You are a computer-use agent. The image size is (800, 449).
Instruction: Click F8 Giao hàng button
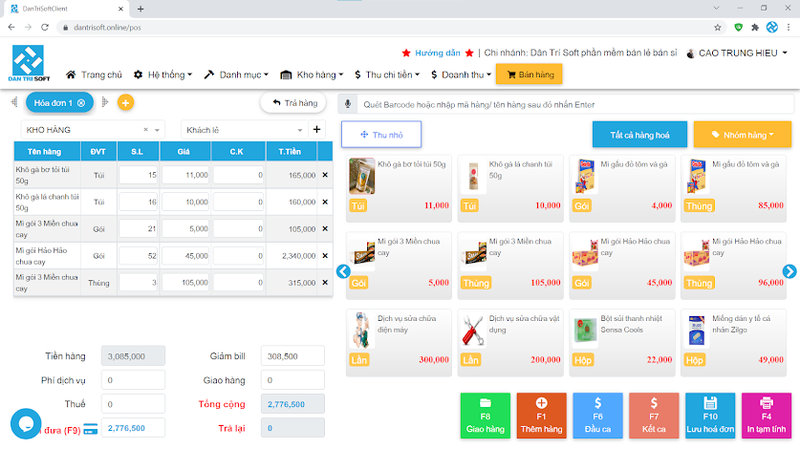click(485, 416)
